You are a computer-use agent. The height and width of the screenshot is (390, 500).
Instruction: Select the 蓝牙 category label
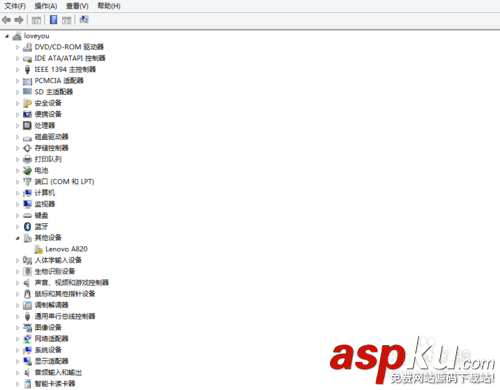pyautogui.click(x=41, y=227)
